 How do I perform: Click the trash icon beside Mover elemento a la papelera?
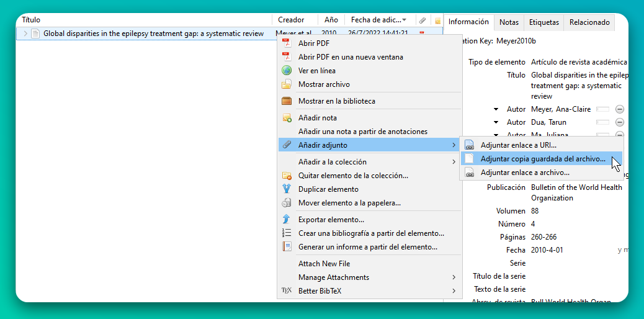[x=286, y=203]
